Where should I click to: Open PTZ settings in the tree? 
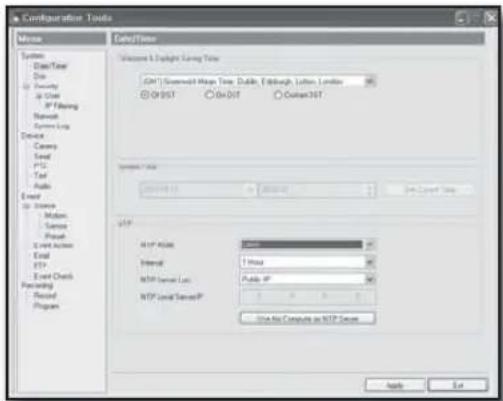pos(40,166)
